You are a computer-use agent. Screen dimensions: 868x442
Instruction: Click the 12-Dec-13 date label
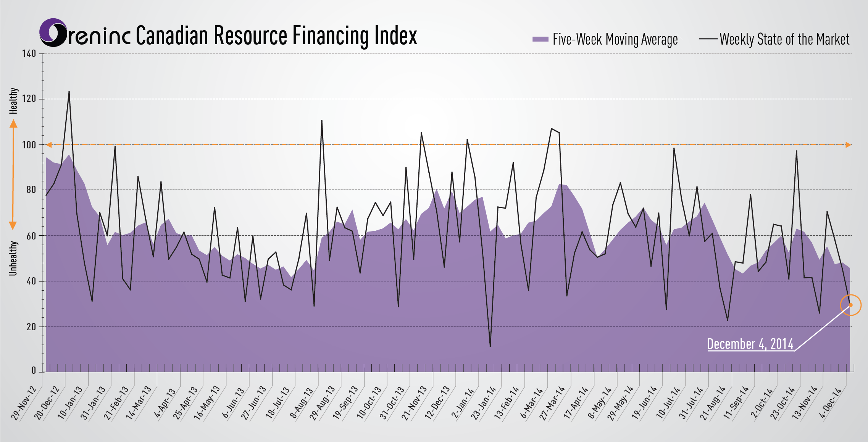coord(439,403)
